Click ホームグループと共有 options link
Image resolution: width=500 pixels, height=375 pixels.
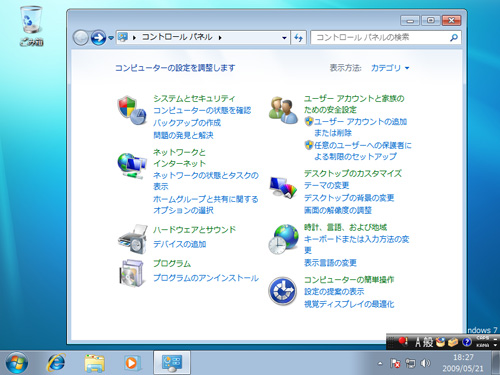(206, 205)
